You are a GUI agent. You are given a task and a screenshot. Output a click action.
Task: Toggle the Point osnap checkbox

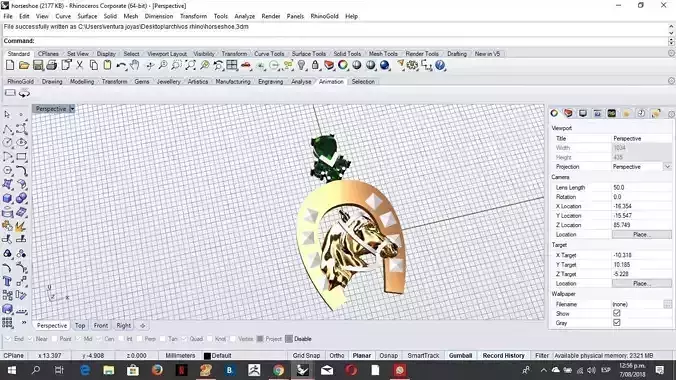click(x=54, y=339)
